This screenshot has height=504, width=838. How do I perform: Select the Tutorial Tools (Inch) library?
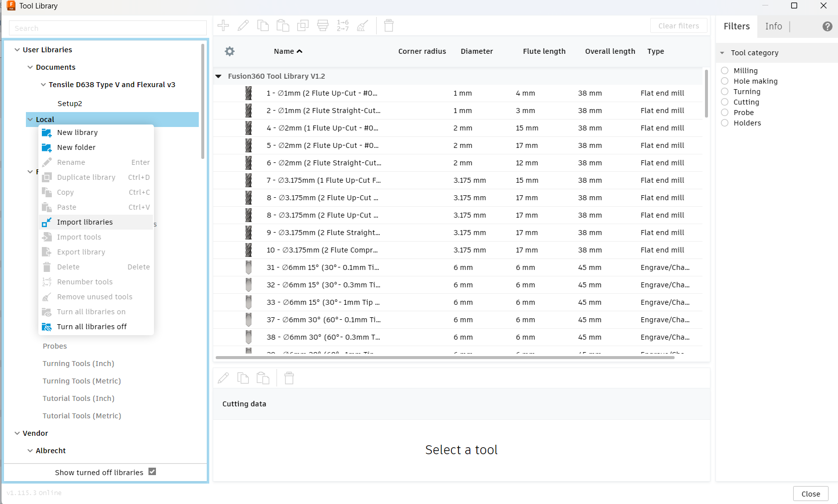pyautogui.click(x=78, y=398)
